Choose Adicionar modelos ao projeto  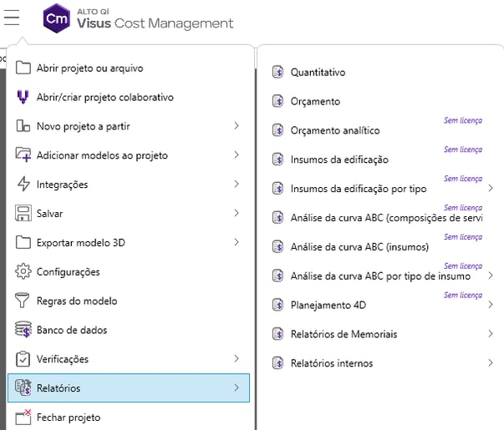click(102, 155)
